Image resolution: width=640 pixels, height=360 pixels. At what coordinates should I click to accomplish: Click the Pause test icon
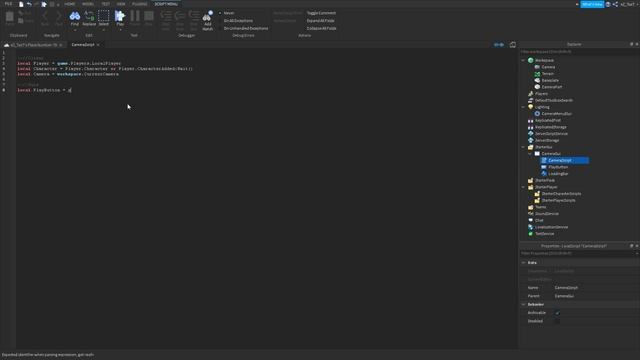pos(135,16)
